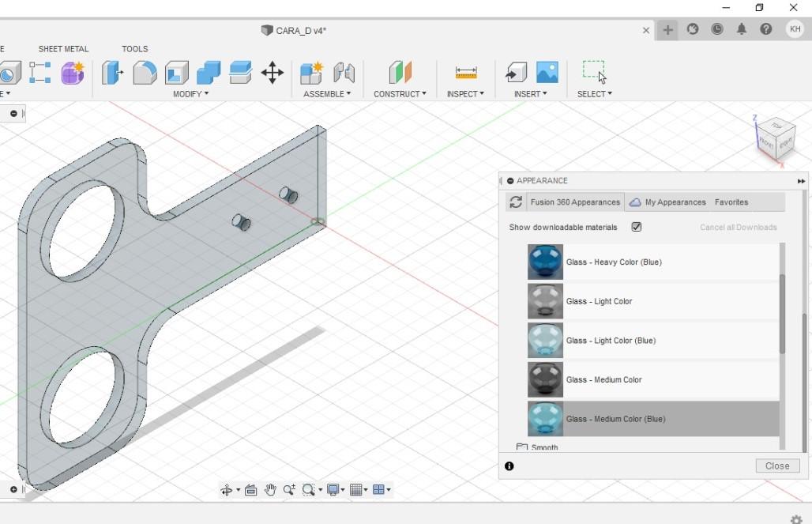The height and width of the screenshot is (524, 812).
Task: Open the INSPECT dropdown menu
Action: click(465, 94)
